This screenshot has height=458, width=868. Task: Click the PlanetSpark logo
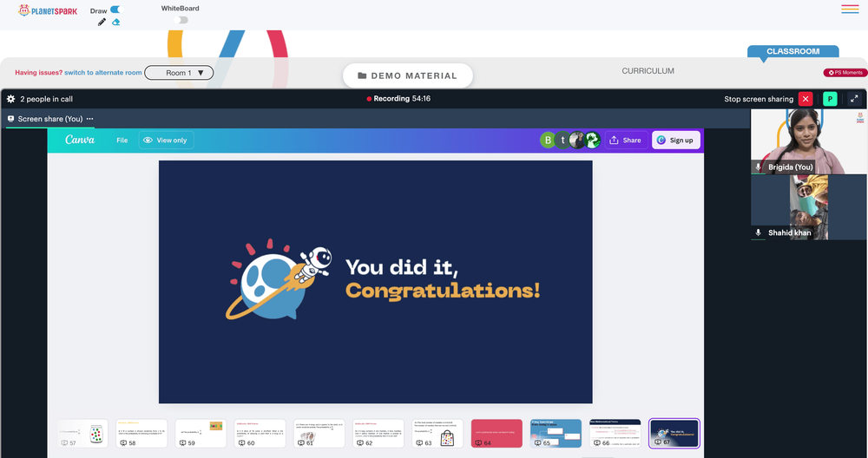coord(48,10)
